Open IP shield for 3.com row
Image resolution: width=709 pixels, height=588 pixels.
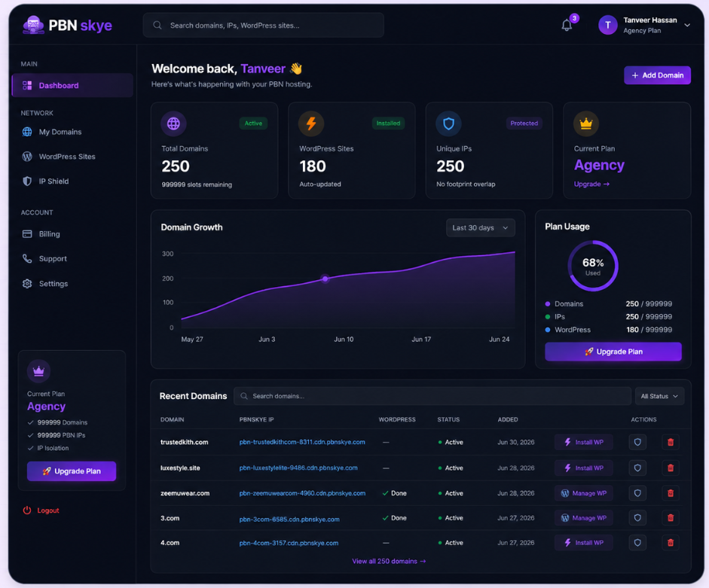[637, 518]
